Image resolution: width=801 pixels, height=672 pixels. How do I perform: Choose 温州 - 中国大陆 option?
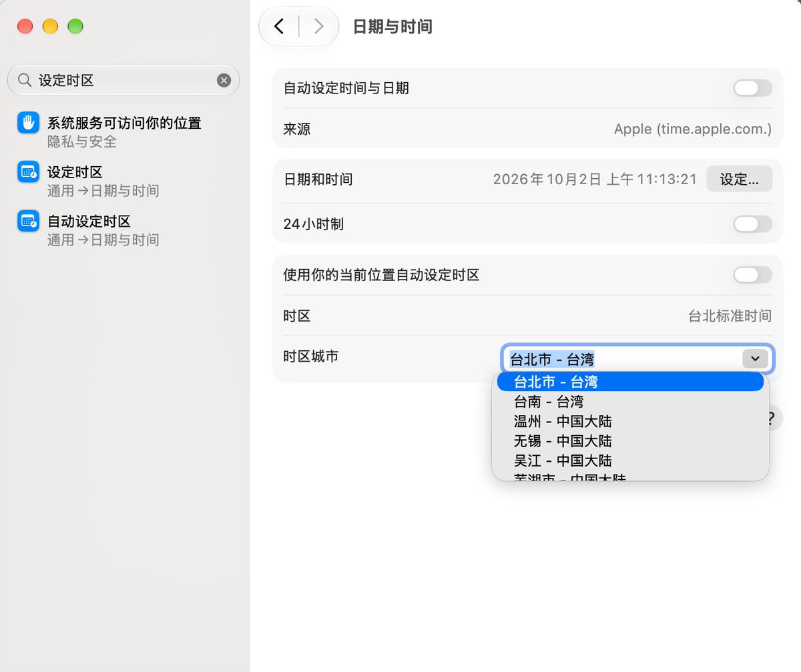point(630,421)
